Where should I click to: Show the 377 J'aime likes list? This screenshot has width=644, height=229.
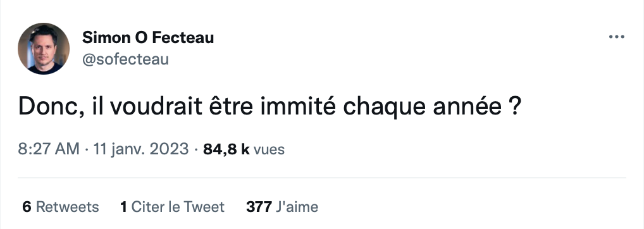click(x=282, y=206)
